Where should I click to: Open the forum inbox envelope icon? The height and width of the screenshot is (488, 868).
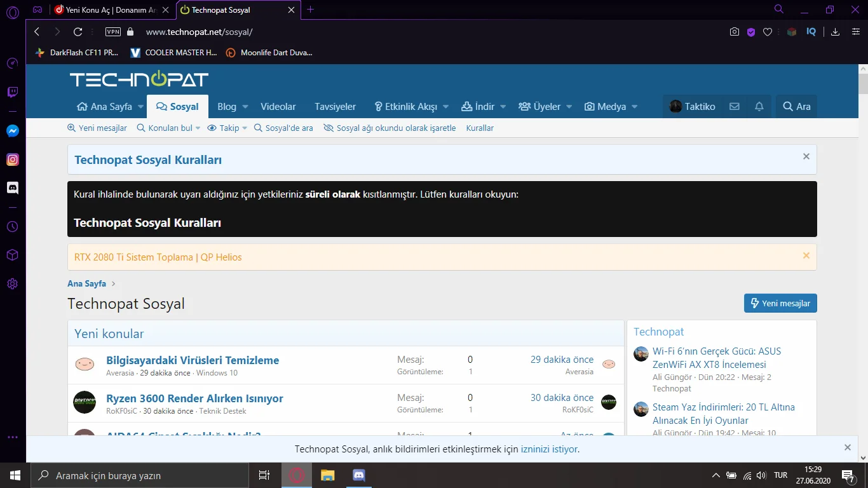click(735, 107)
